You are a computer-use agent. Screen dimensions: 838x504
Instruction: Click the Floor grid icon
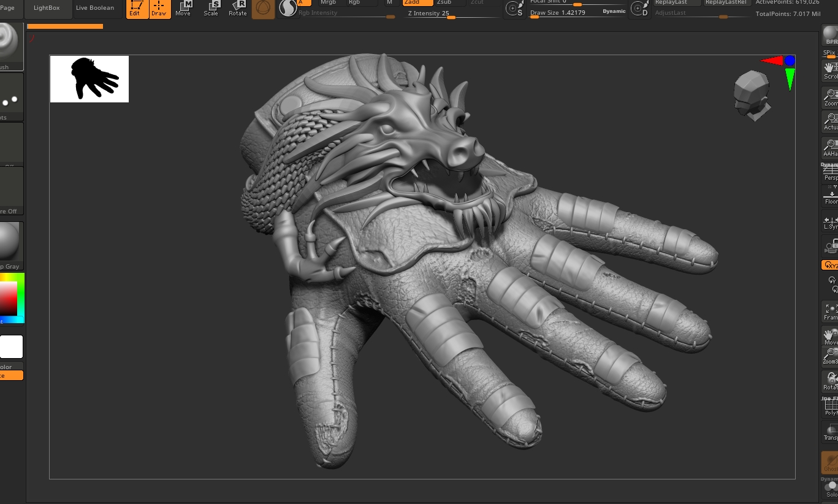pos(831,196)
